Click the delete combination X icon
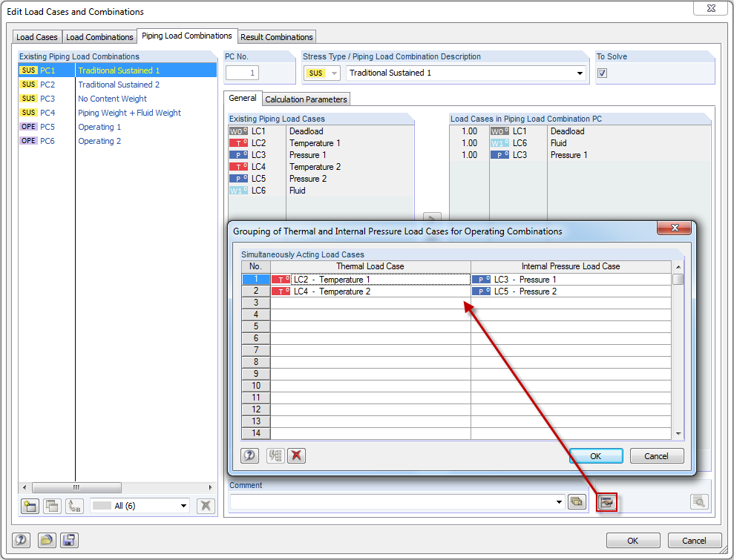 coord(206,506)
